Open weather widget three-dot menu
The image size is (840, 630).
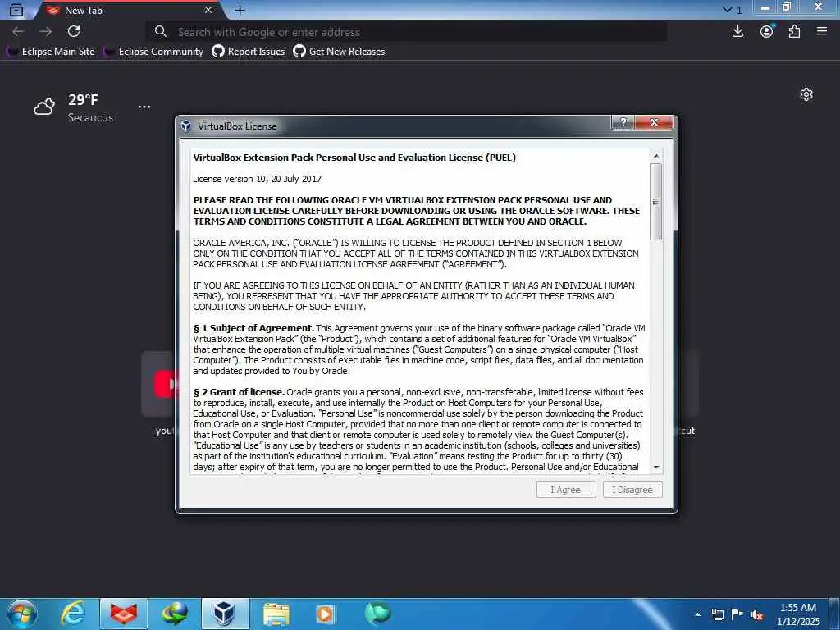click(144, 107)
